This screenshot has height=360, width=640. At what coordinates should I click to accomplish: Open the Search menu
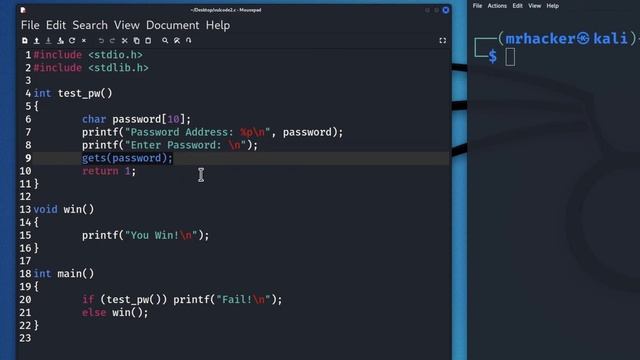pos(90,25)
